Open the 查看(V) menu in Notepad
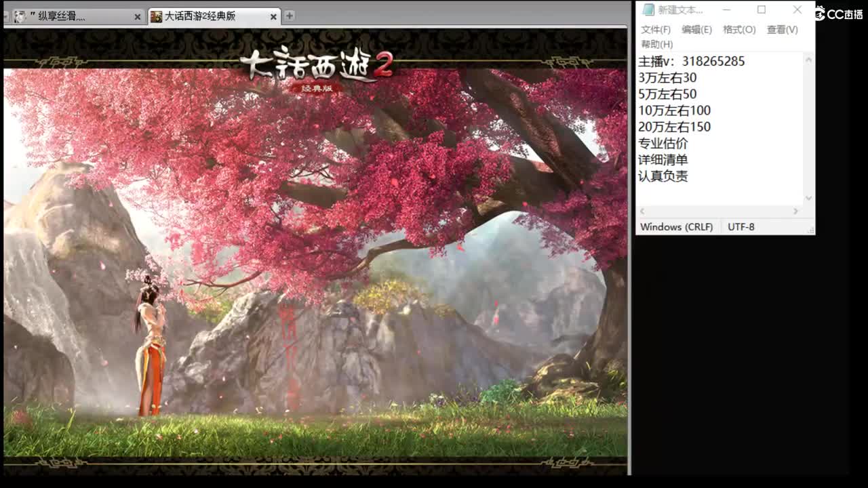Image resolution: width=868 pixels, height=488 pixels. tap(782, 30)
